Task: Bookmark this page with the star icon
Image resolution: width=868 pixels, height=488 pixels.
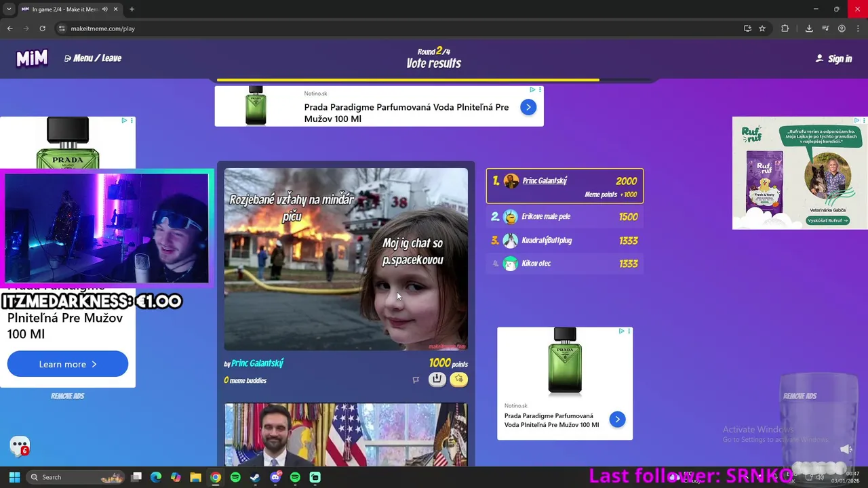Action: click(x=762, y=28)
